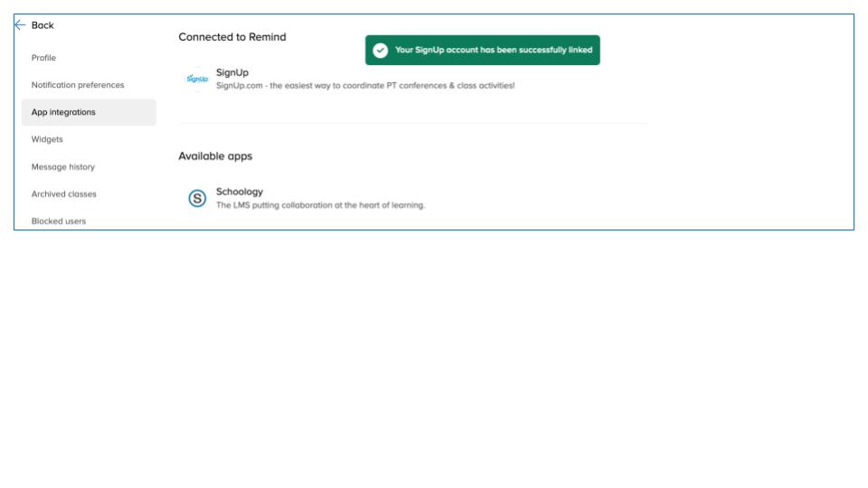Open the Archived classes section

click(64, 194)
